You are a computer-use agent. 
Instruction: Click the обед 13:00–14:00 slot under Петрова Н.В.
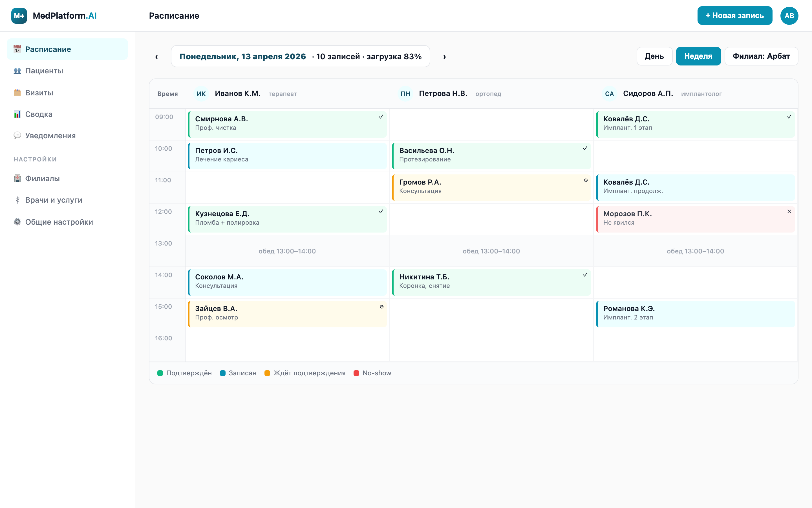(x=491, y=251)
